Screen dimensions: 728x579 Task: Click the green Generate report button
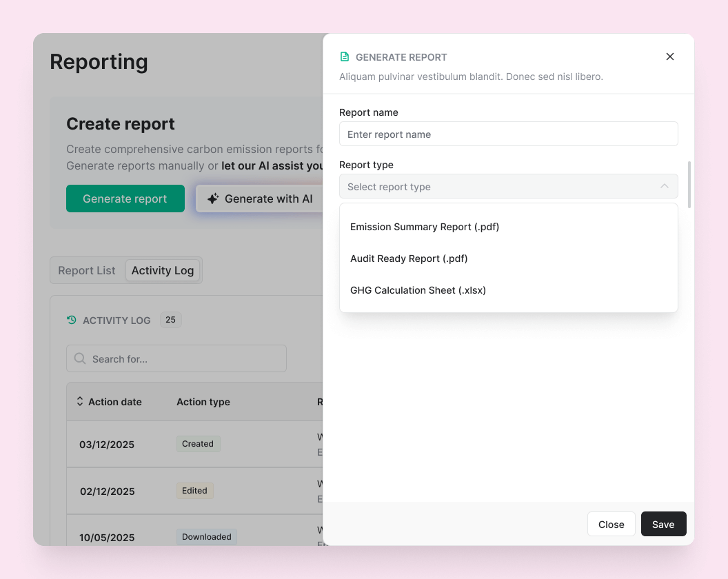[x=125, y=199]
